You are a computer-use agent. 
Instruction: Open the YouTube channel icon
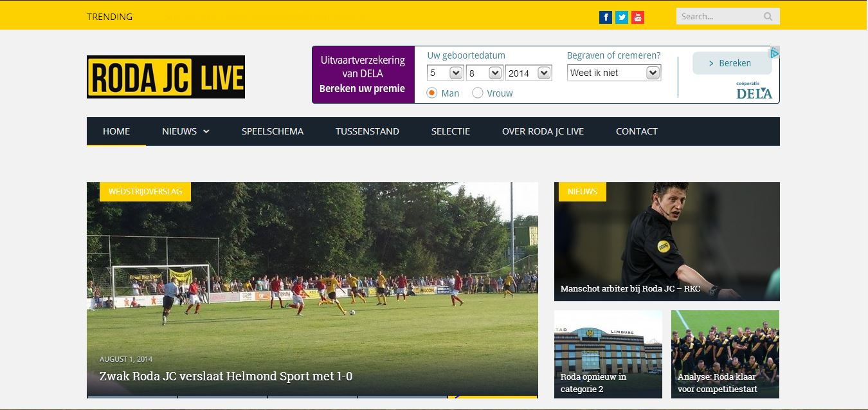(x=638, y=17)
